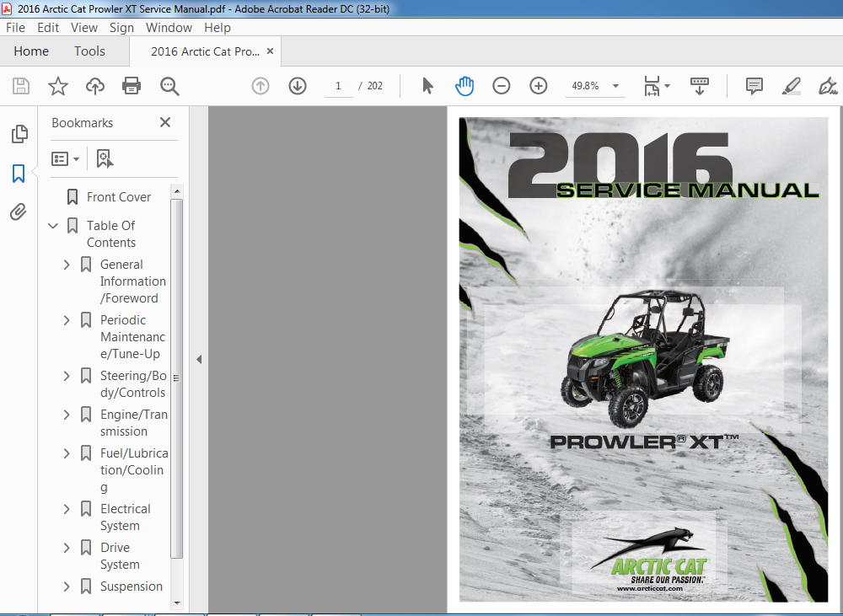Screen dimensions: 843x616
Task: Go to previous page arrow
Action: click(260, 86)
